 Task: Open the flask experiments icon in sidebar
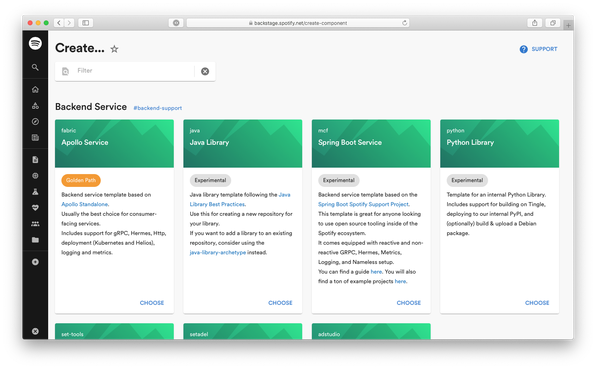pyautogui.click(x=35, y=192)
